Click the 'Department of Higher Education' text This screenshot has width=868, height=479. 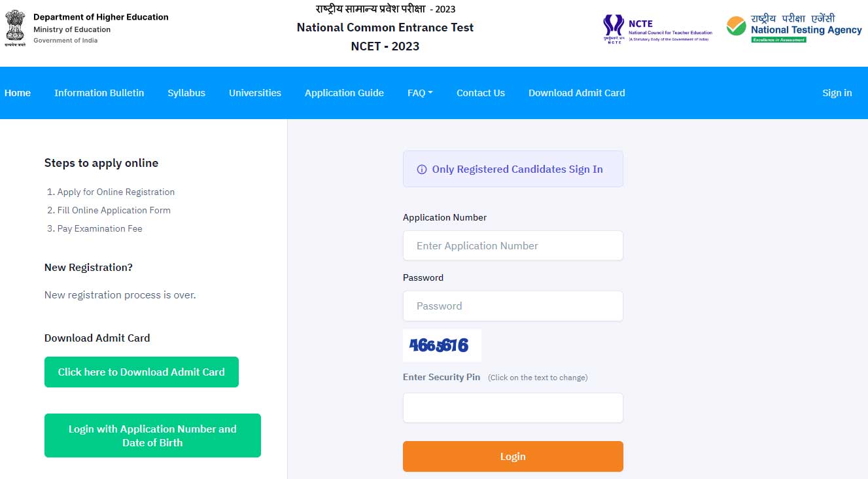(101, 17)
